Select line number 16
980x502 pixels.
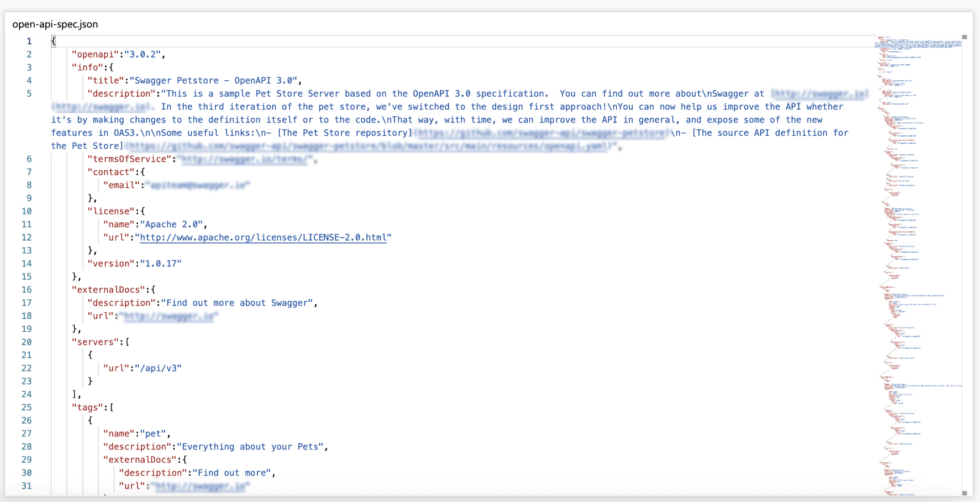26,290
